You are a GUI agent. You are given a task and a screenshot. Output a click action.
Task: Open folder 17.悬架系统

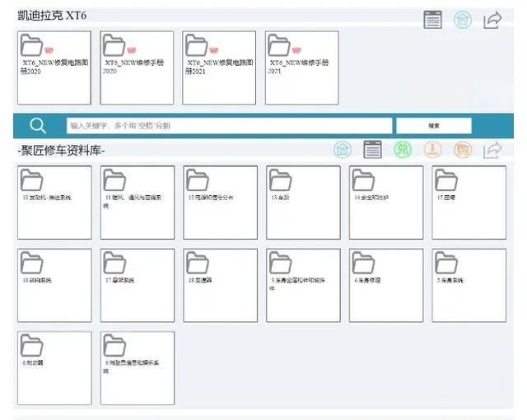[138, 285]
